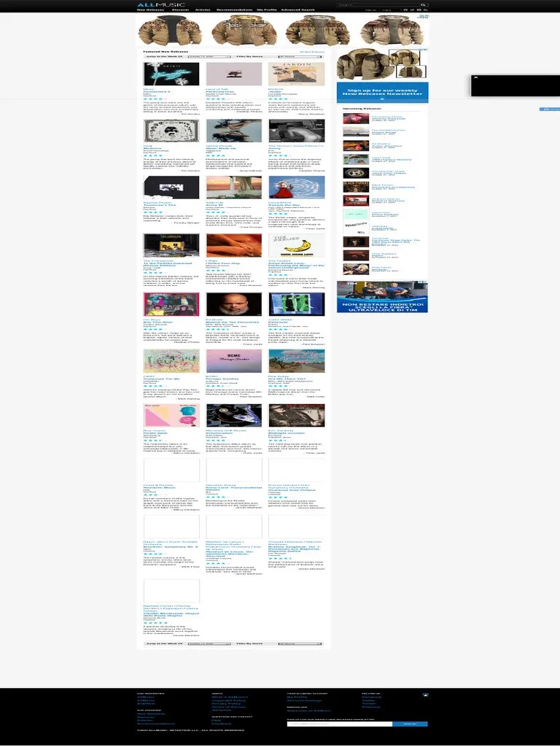
Task: Open the Foreign Smokes album title
Action: point(222,379)
